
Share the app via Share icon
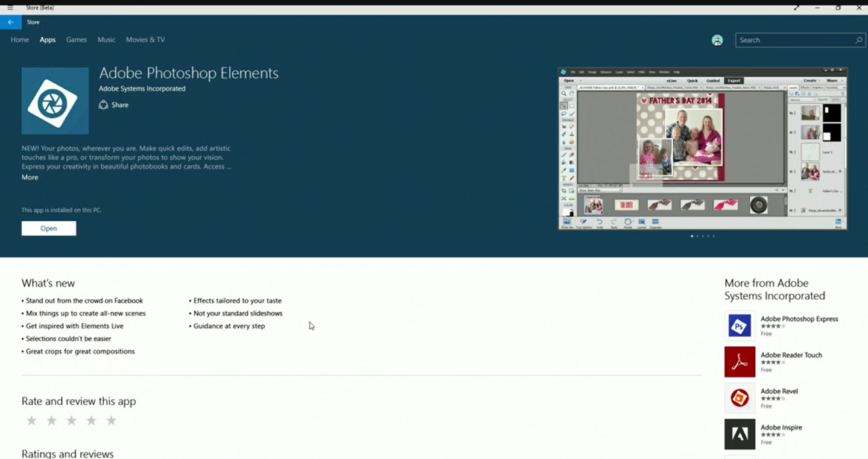click(x=103, y=105)
